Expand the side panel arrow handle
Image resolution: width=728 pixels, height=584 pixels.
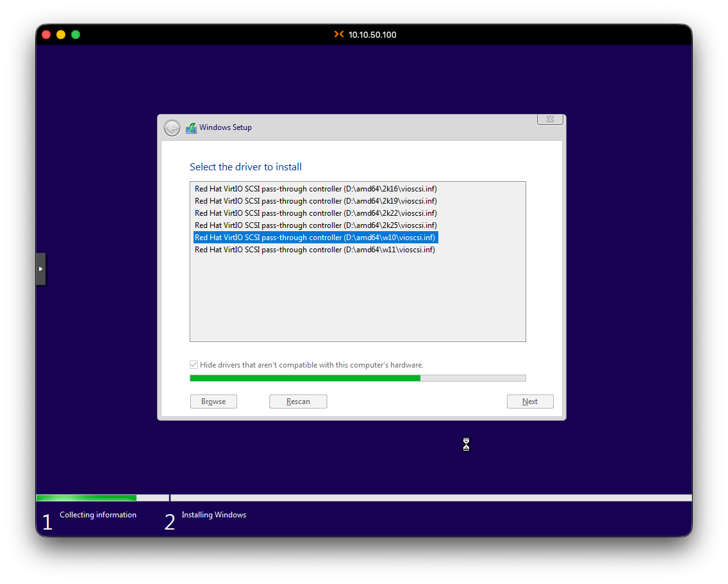click(x=41, y=269)
